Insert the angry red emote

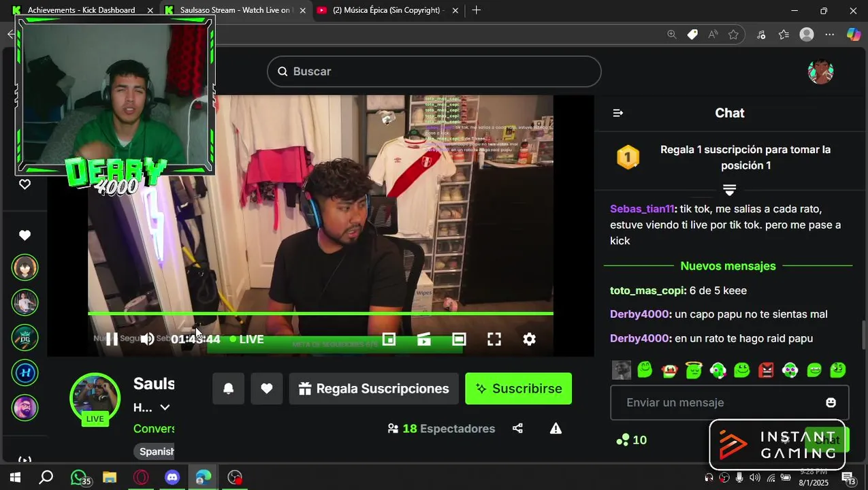click(x=766, y=370)
